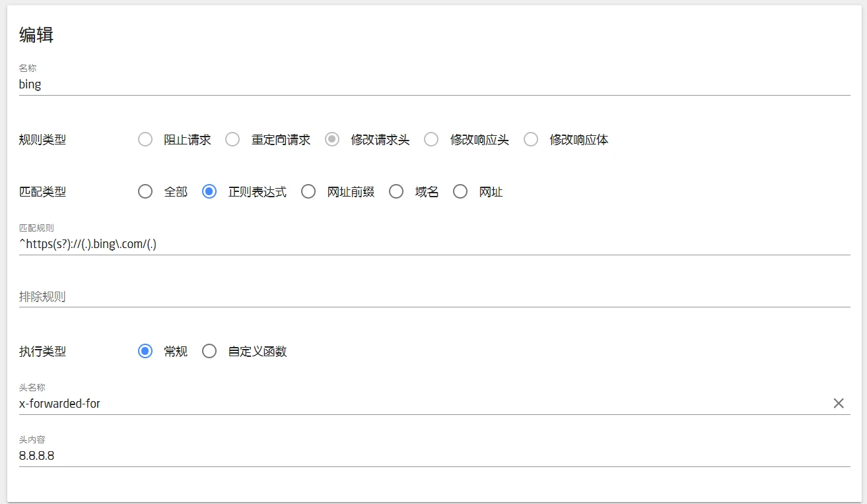Select 正则表达式 match type
The image size is (867, 504).
point(209,192)
